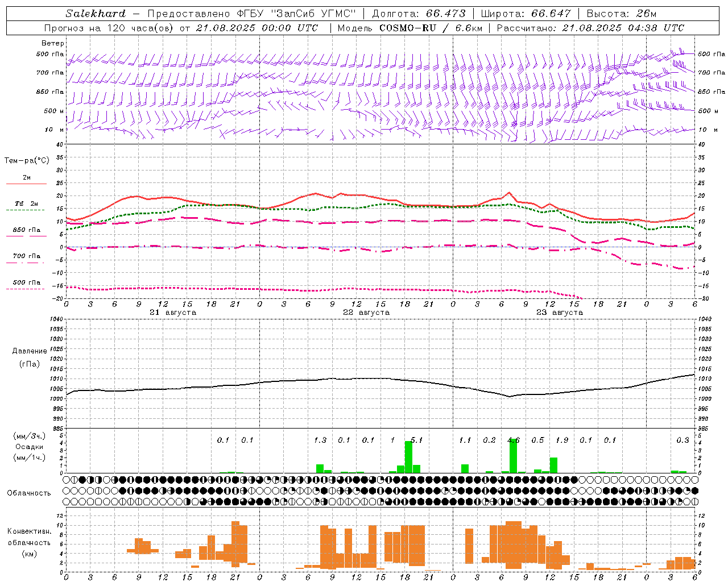The width and height of the screenshot is (728, 582).
Task: Click the "Td 2м" dew point legend entry
Action: coord(27,203)
